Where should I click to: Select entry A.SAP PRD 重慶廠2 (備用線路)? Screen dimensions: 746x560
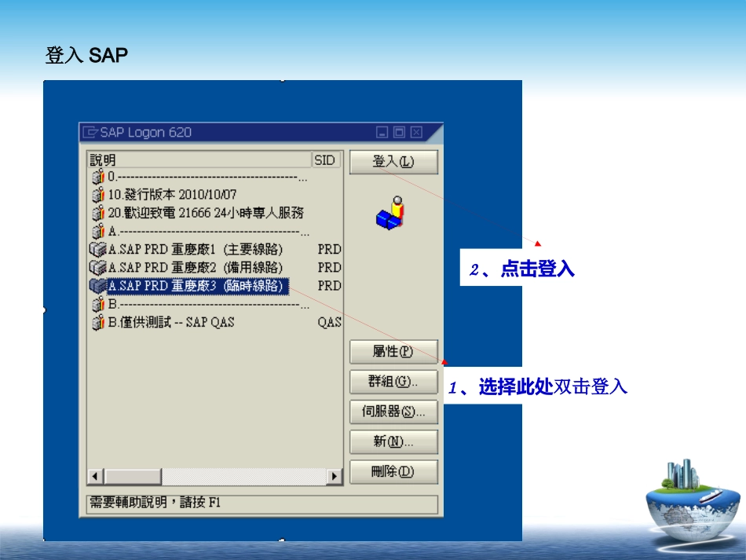coord(195,267)
